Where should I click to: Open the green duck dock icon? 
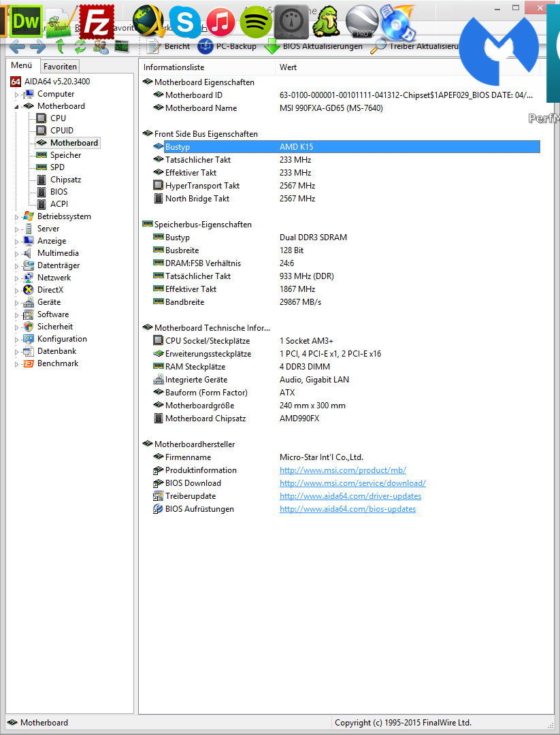click(x=326, y=22)
